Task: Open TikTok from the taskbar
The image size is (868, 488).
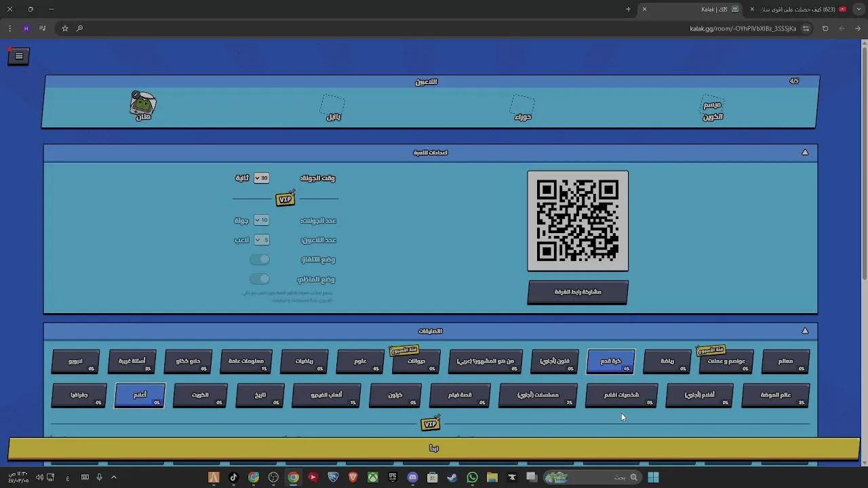Action: [x=233, y=477]
